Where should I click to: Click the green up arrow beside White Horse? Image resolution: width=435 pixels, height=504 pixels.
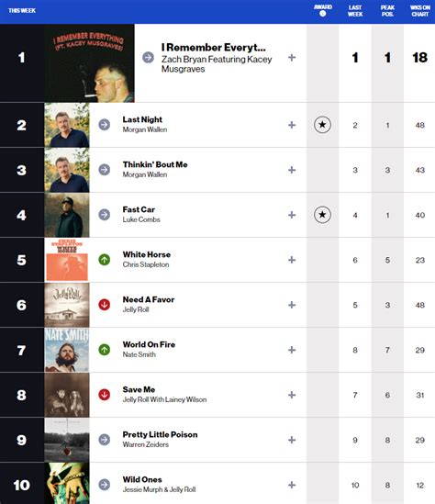pyautogui.click(x=104, y=260)
